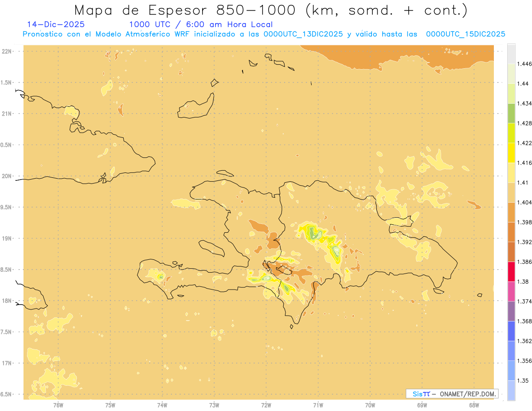Click the '0000UTC_15DIC2025' valid-until time

click(x=465, y=34)
